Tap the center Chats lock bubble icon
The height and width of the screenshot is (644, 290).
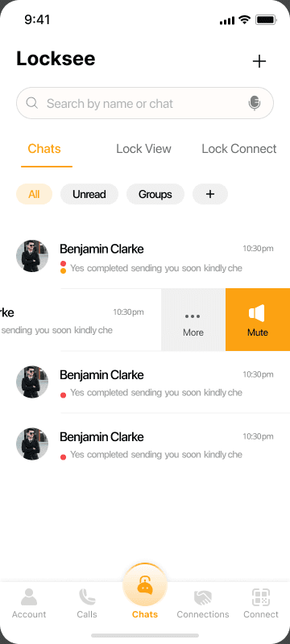pyautogui.click(x=144, y=585)
